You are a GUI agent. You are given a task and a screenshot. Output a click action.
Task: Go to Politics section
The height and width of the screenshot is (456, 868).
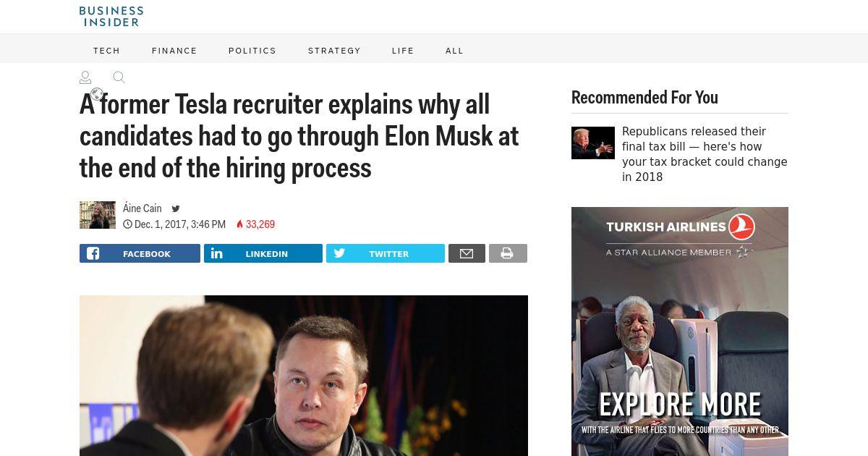coord(252,51)
